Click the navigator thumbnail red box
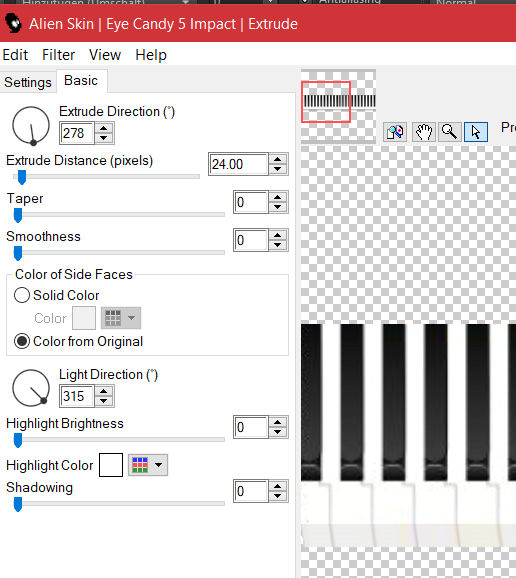 tap(326, 102)
